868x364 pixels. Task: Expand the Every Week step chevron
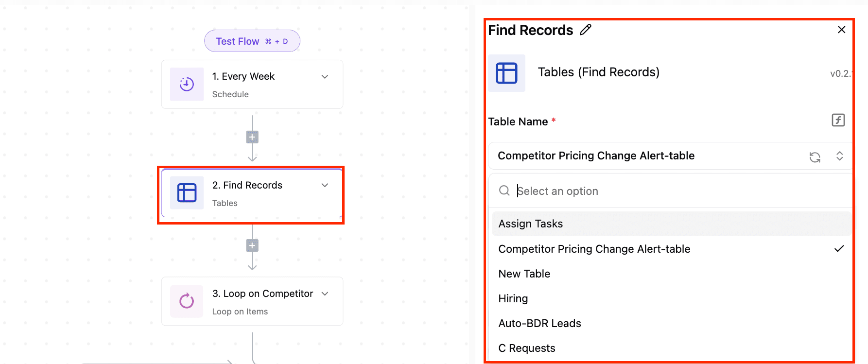325,77
